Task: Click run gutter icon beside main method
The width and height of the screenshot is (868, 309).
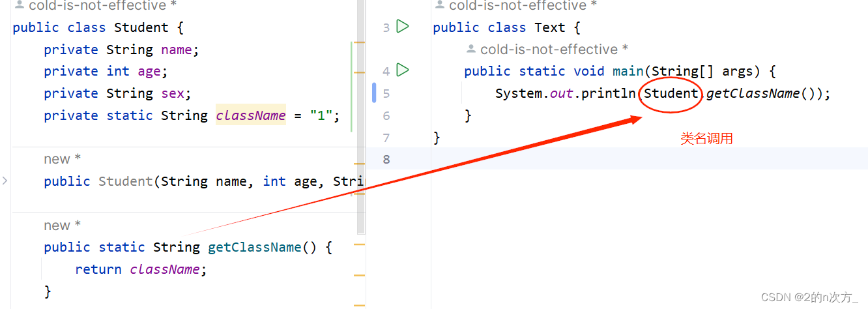Action: tap(403, 70)
